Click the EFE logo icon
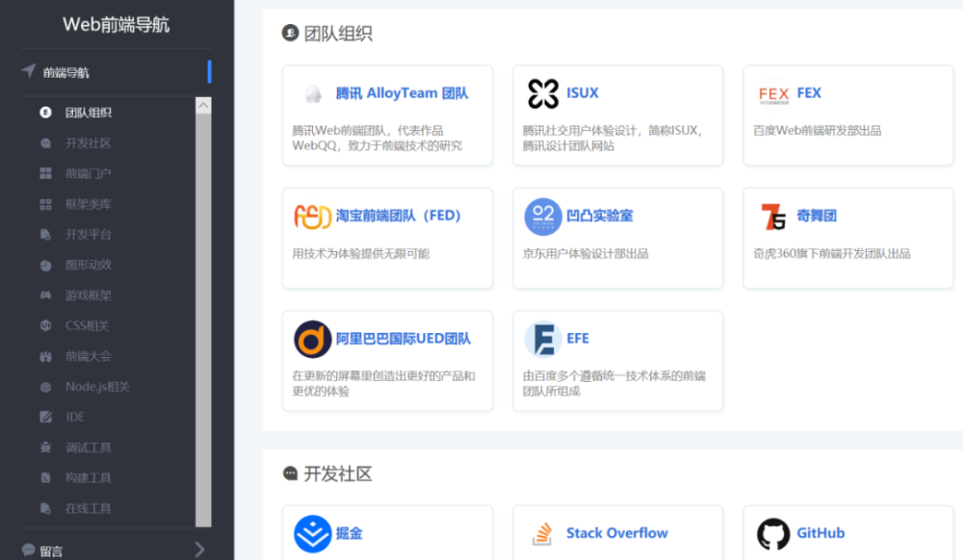This screenshot has height=560, width=963. coord(543,340)
